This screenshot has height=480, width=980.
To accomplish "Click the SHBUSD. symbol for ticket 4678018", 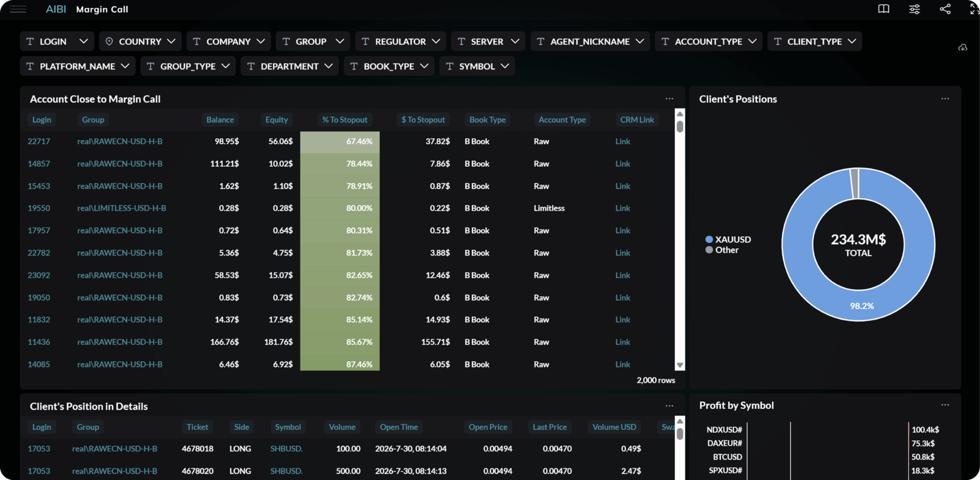I will 286,449.
